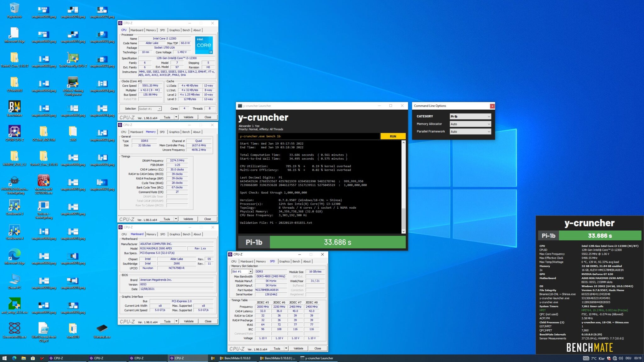644x362 pixels.
Task: Open TechPowerUp GPU-Z desktop icon
Action: click(x=73, y=60)
